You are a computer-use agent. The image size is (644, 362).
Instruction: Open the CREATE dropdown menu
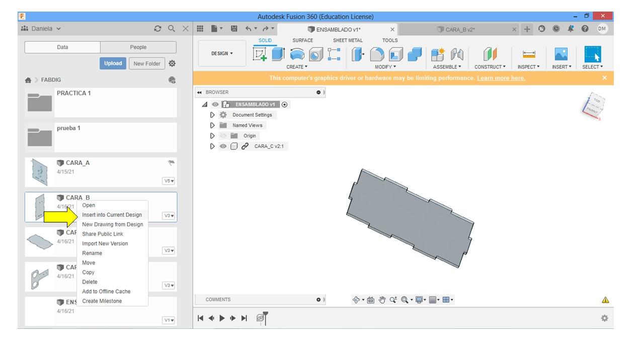click(x=297, y=67)
